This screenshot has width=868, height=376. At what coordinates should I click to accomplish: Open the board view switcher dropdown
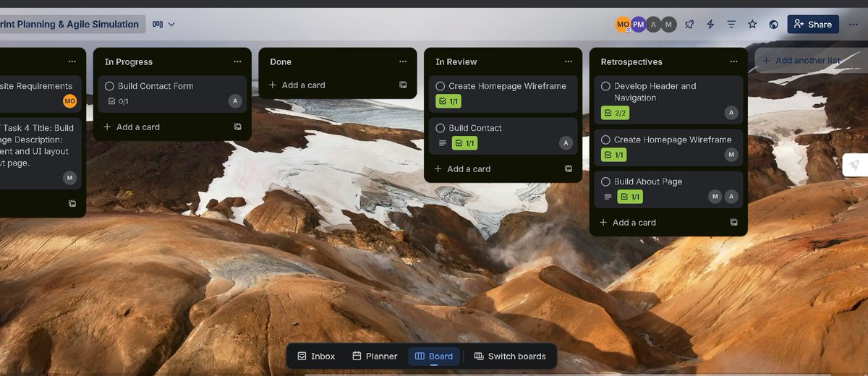coord(164,24)
